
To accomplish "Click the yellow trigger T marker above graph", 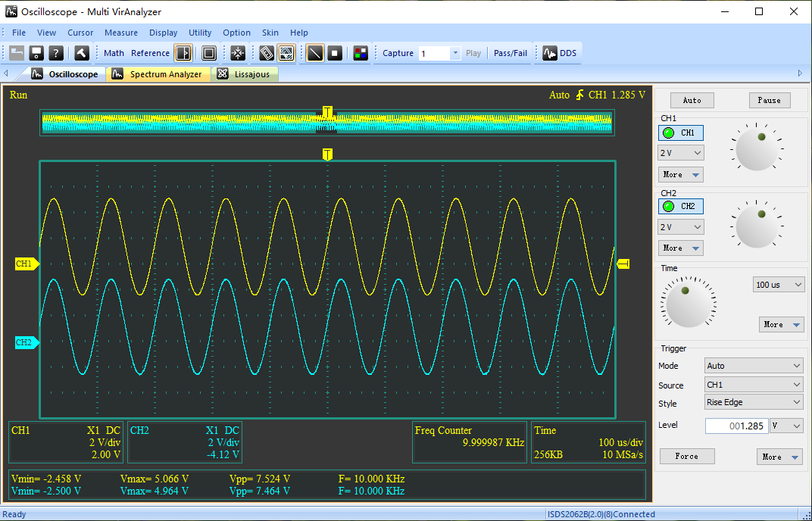I will pyautogui.click(x=327, y=154).
